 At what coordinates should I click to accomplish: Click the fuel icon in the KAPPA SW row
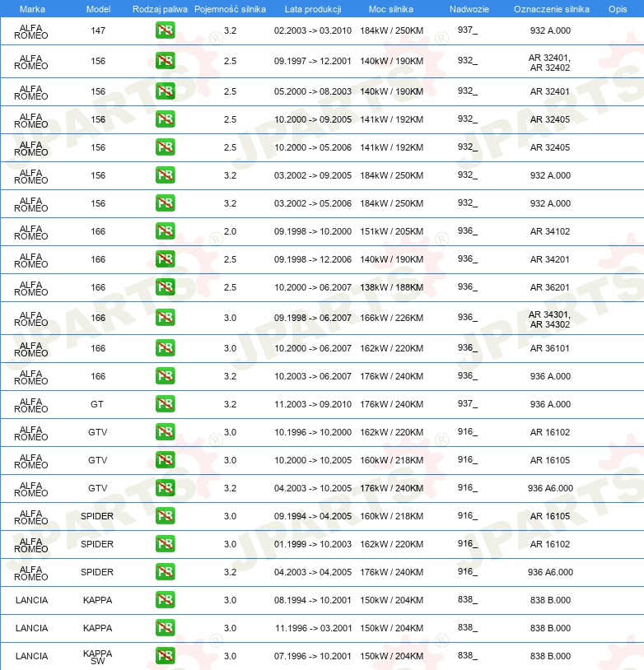165,656
